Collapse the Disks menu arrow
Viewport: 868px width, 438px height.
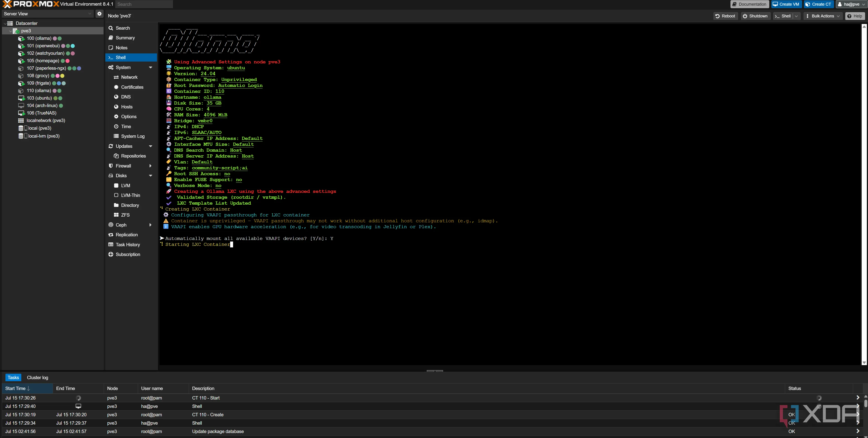[x=151, y=176]
